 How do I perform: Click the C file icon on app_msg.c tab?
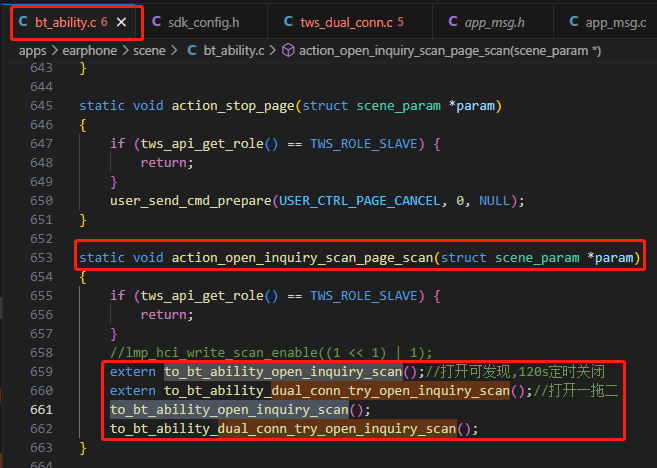click(x=574, y=21)
